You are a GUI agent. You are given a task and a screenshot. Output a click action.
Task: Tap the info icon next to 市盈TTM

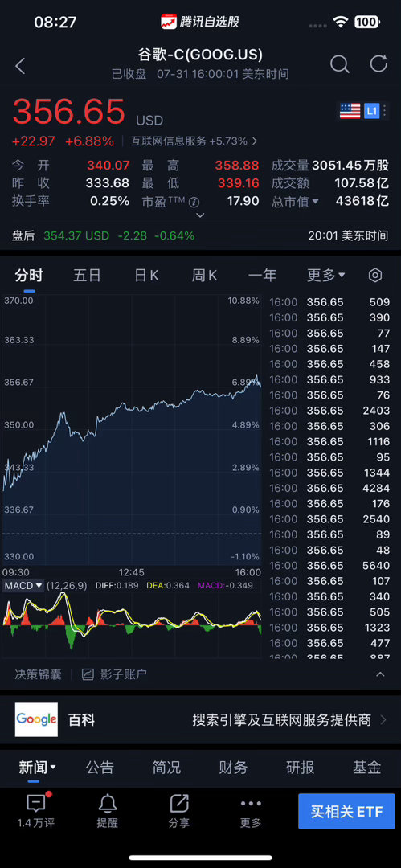pos(194,202)
